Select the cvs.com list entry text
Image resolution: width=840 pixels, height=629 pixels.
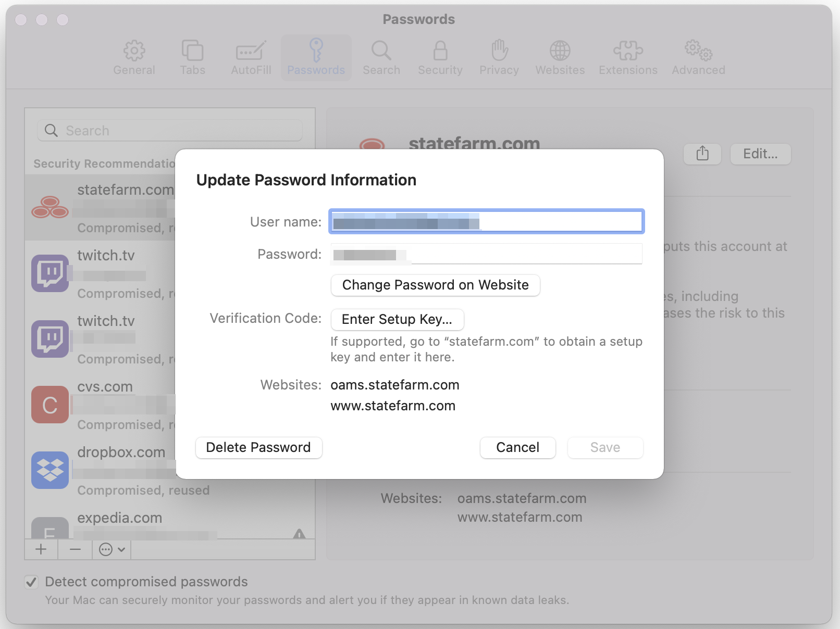(105, 386)
